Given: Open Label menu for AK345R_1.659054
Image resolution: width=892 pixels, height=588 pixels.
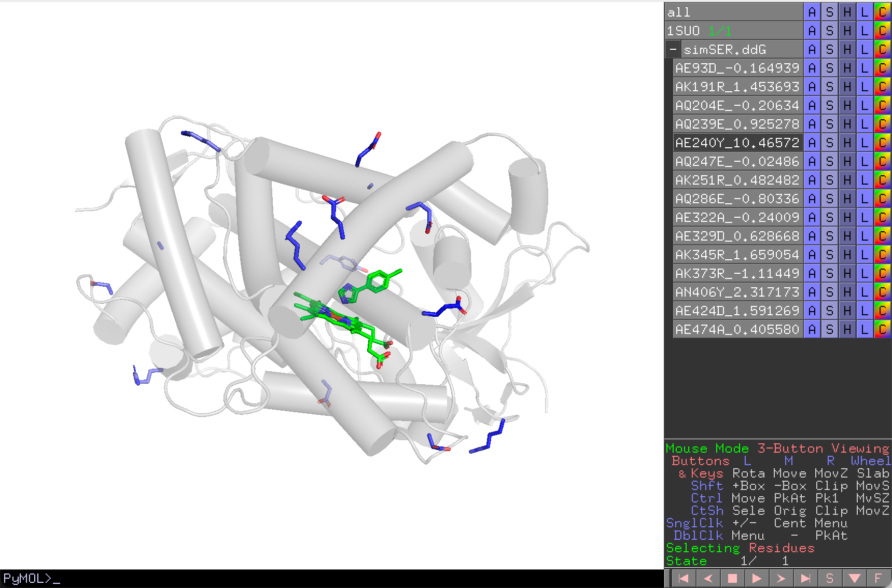Looking at the screenshot, I should coord(865,255).
